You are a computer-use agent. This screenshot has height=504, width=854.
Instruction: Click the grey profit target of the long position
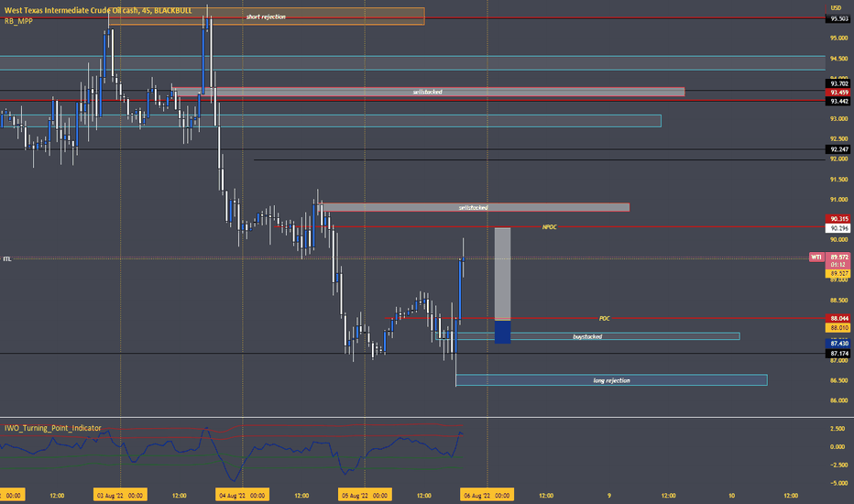click(x=502, y=273)
